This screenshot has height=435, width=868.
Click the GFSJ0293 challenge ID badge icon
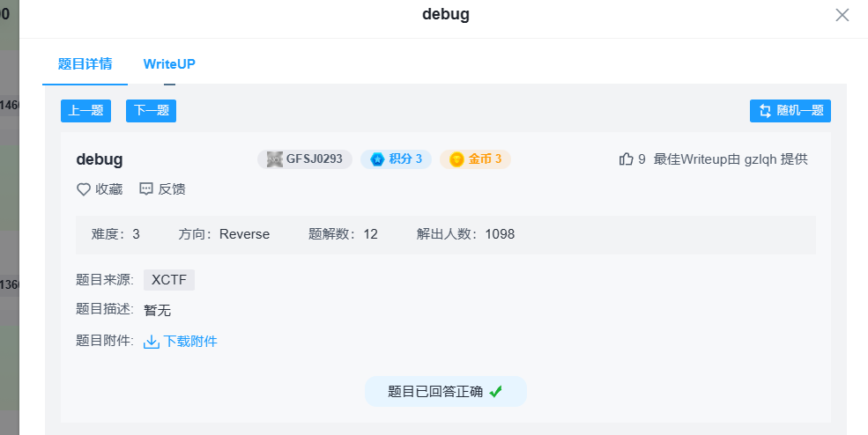(275, 159)
